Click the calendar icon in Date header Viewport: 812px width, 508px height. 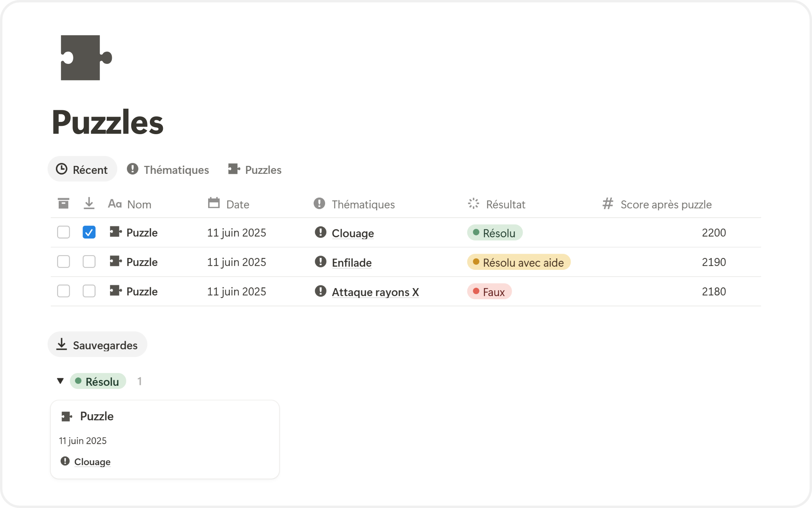coord(214,203)
